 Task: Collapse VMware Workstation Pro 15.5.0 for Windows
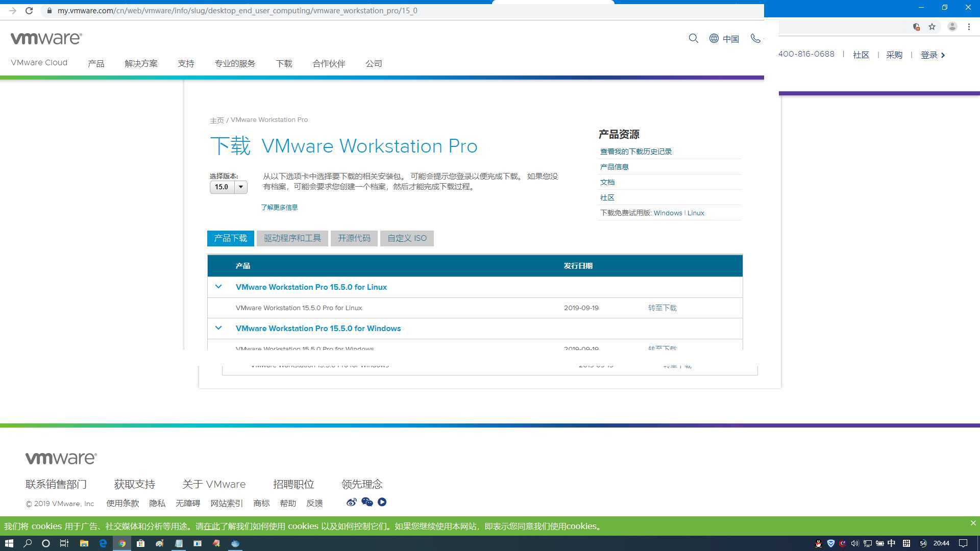[218, 328]
